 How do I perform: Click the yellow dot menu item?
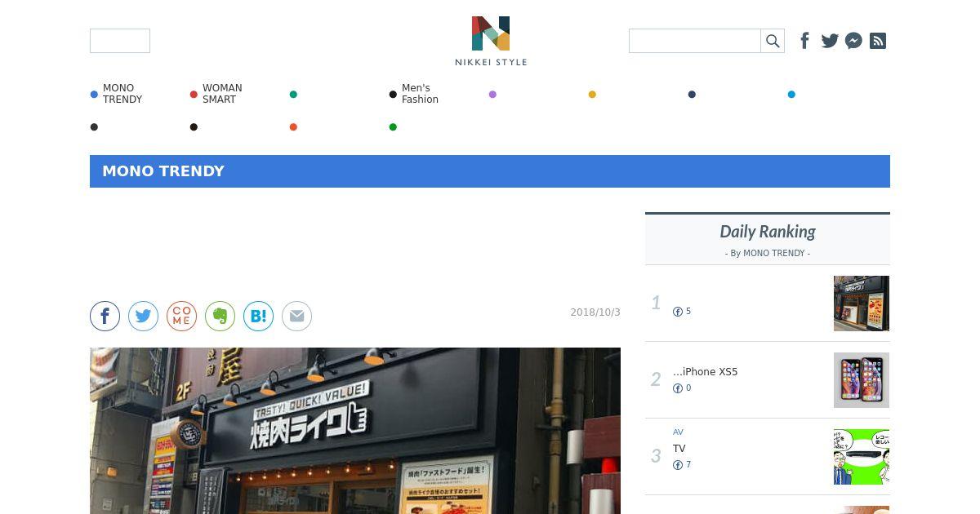click(592, 95)
